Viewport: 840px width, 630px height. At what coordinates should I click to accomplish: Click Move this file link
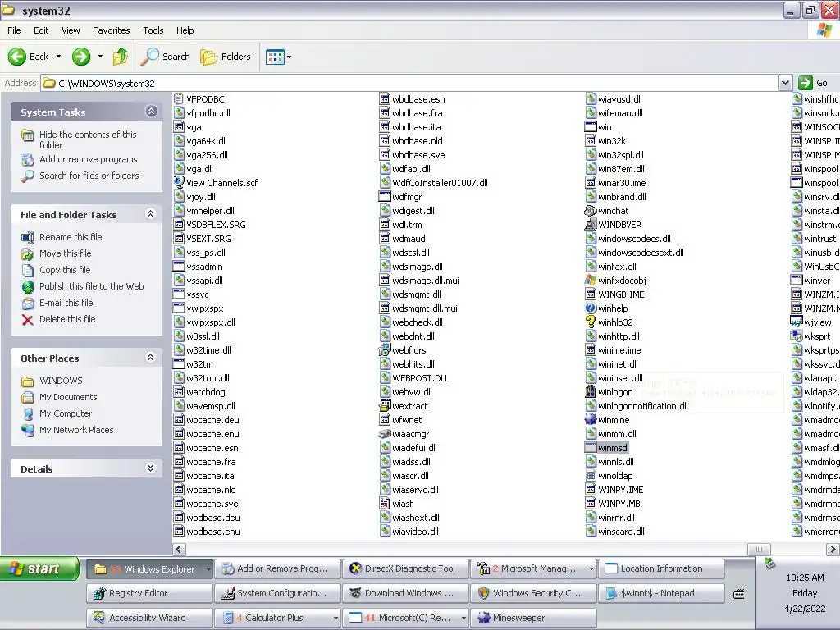(66, 253)
